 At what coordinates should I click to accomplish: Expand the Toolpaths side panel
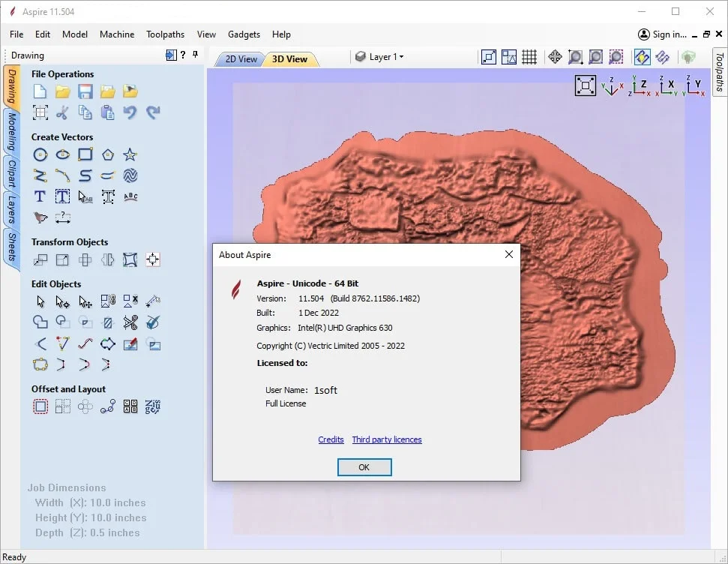719,72
